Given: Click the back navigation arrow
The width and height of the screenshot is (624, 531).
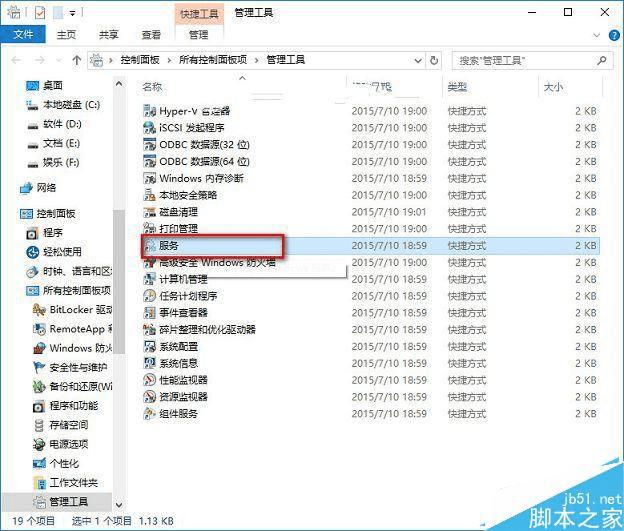Looking at the screenshot, I should point(16,60).
